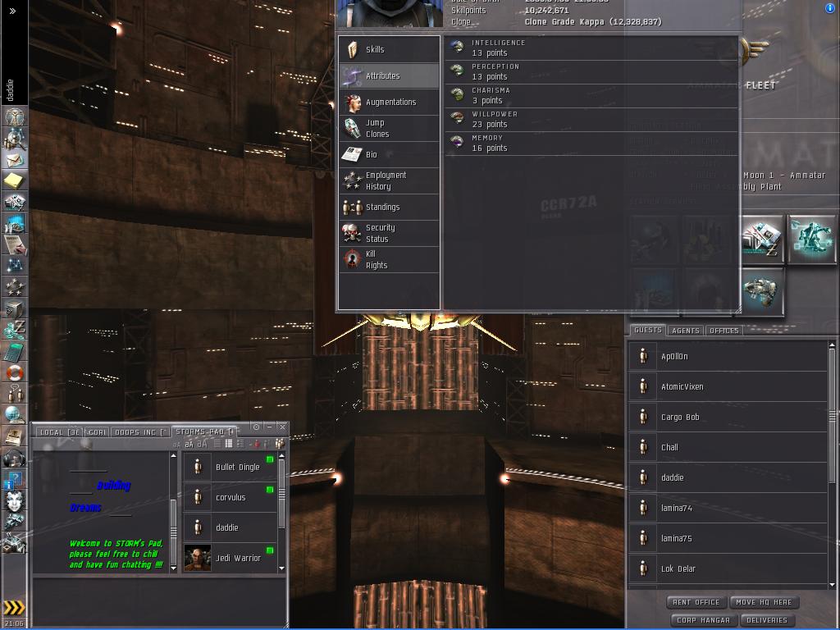Set chat font to medium aA size

click(x=189, y=444)
